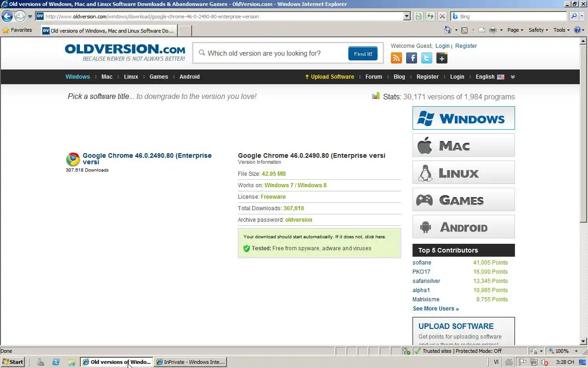Viewport: 588px width, 368px height.
Task: Open the Page menu
Action: [x=516, y=30]
